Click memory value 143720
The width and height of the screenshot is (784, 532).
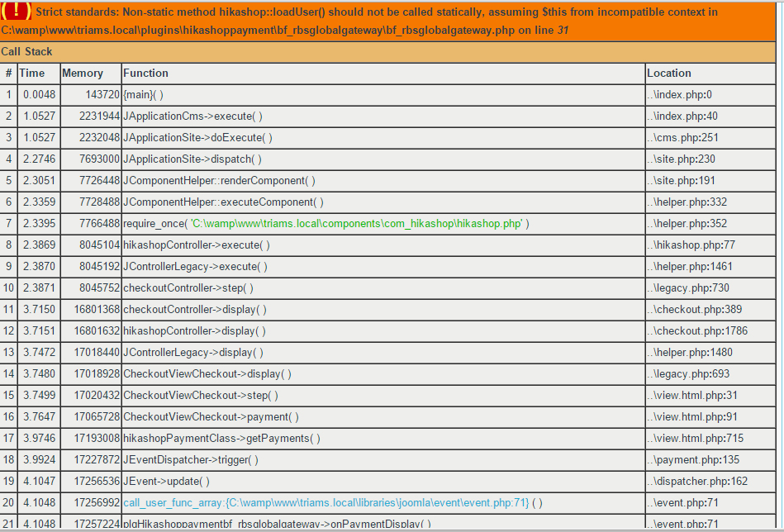click(x=102, y=94)
